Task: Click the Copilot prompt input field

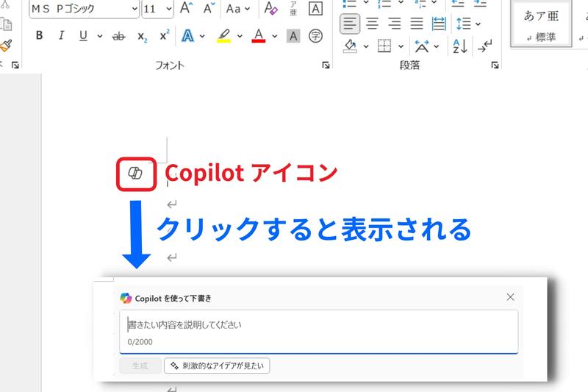Action: click(319, 332)
